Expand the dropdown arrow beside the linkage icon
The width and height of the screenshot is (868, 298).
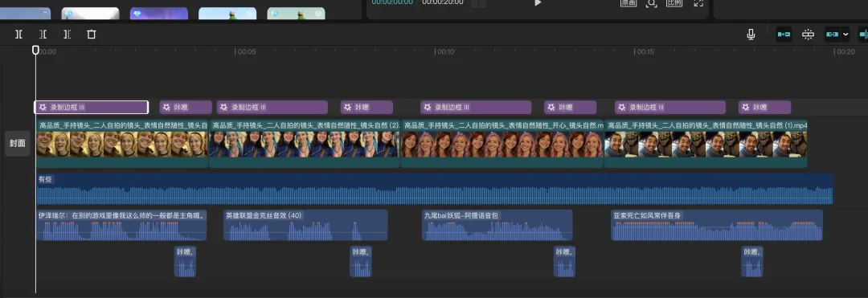tap(845, 35)
